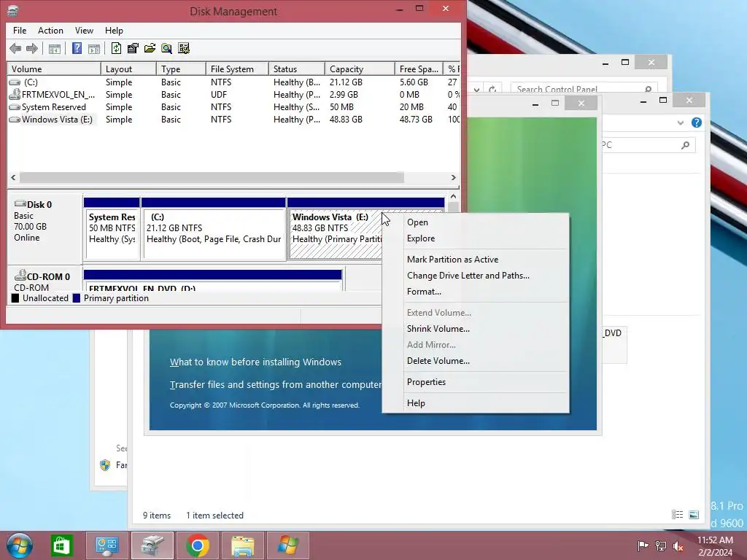
Task: Click the Forward arrow in Disk Management toolbar
Action: click(32, 48)
